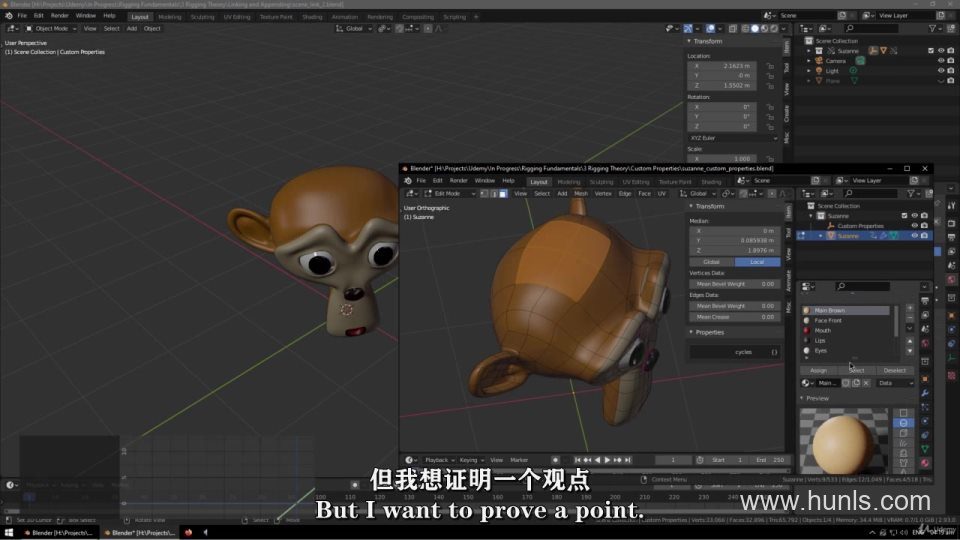Click Assign material button
The height and width of the screenshot is (540, 960).
pyautogui.click(x=819, y=370)
